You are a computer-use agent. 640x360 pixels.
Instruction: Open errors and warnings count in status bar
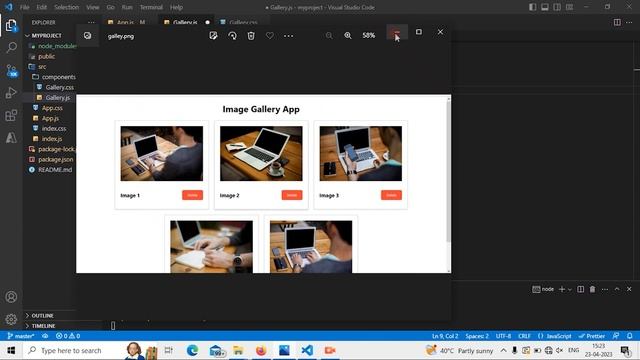68,336
